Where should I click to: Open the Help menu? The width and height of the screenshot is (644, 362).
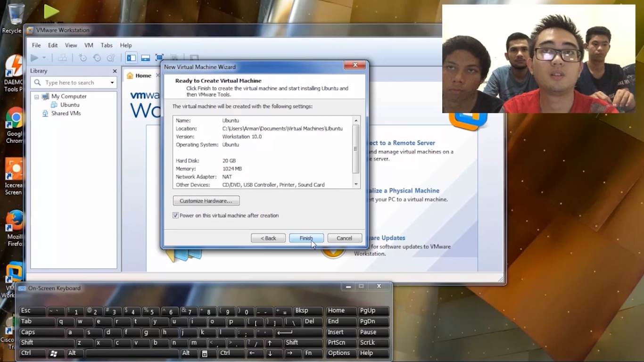click(x=126, y=45)
